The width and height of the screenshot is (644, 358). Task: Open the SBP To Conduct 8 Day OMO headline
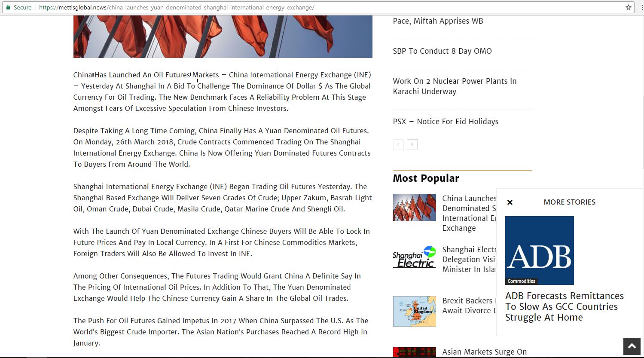[442, 51]
